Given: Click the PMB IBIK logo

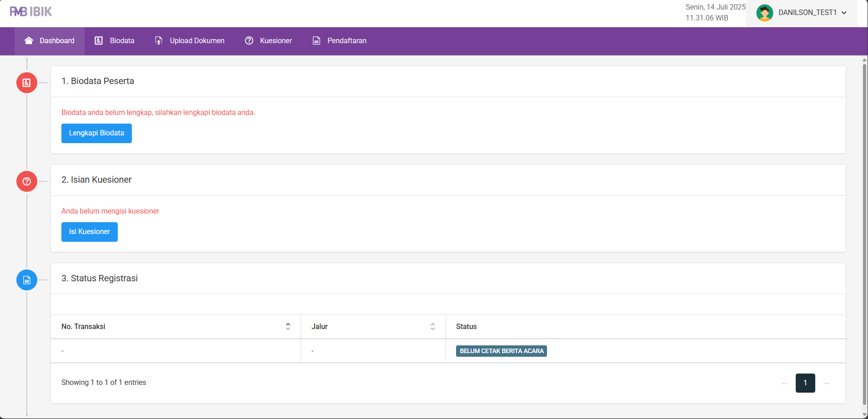Looking at the screenshot, I should pos(31,12).
